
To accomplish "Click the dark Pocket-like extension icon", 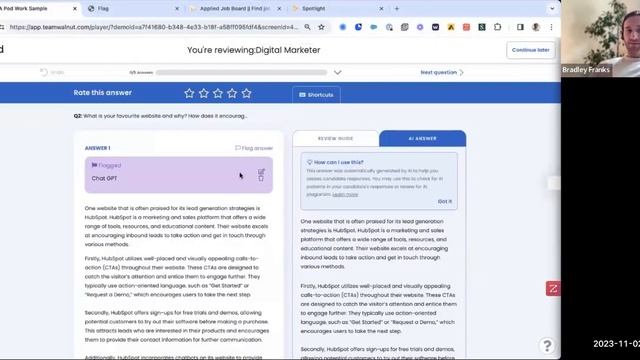I will coord(436,27).
